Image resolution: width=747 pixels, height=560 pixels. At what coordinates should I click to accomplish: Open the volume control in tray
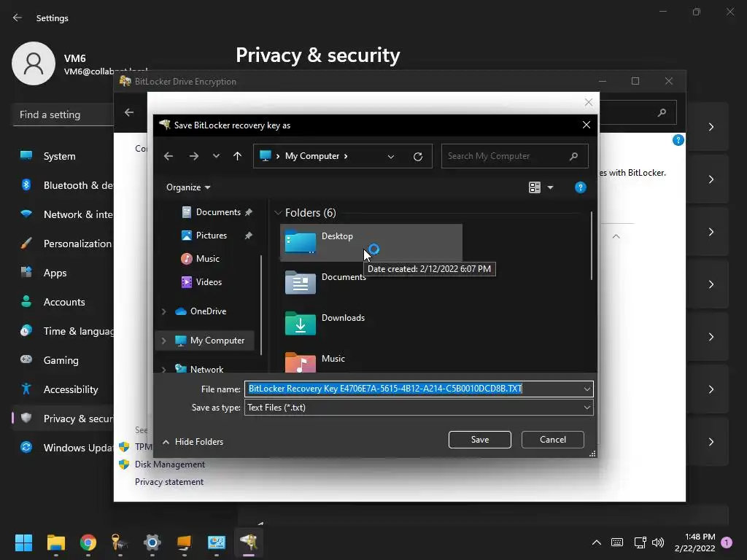pos(658,542)
